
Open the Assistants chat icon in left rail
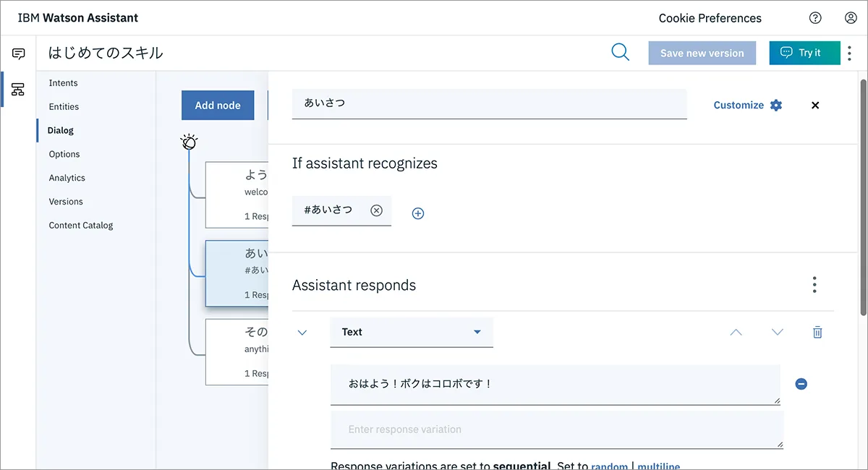point(18,54)
